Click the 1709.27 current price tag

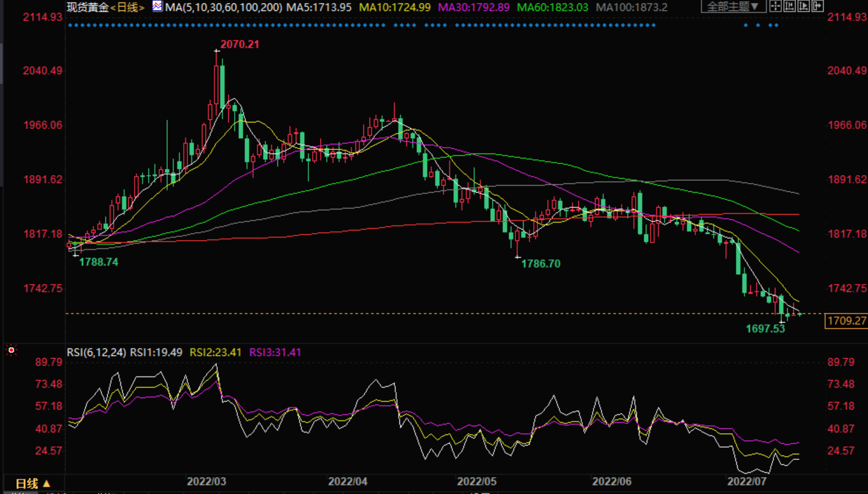pyautogui.click(x=846, y=321)
